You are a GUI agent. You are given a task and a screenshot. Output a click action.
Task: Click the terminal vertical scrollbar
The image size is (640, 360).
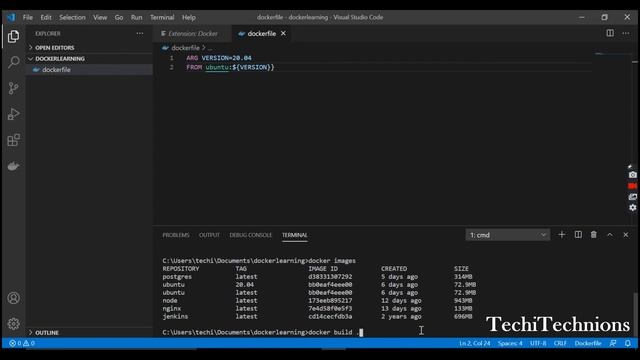(x=635, y=314)
